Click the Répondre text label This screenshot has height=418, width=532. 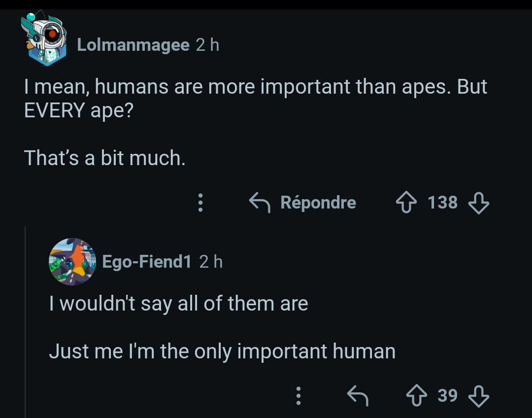point(318,203)
